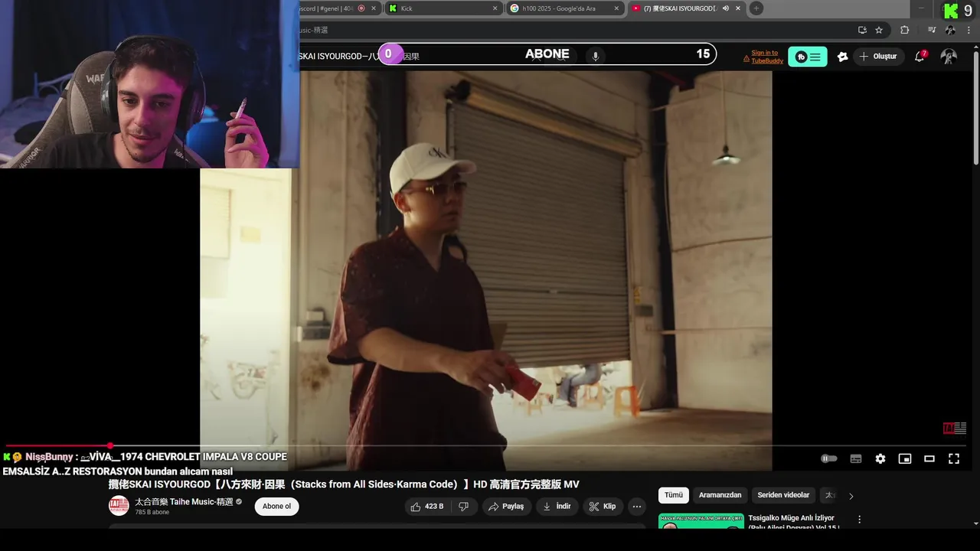This screenshot has height=551, width=980.
Task: Select the Seriden videolar filter chip
Action: [783, 495]
